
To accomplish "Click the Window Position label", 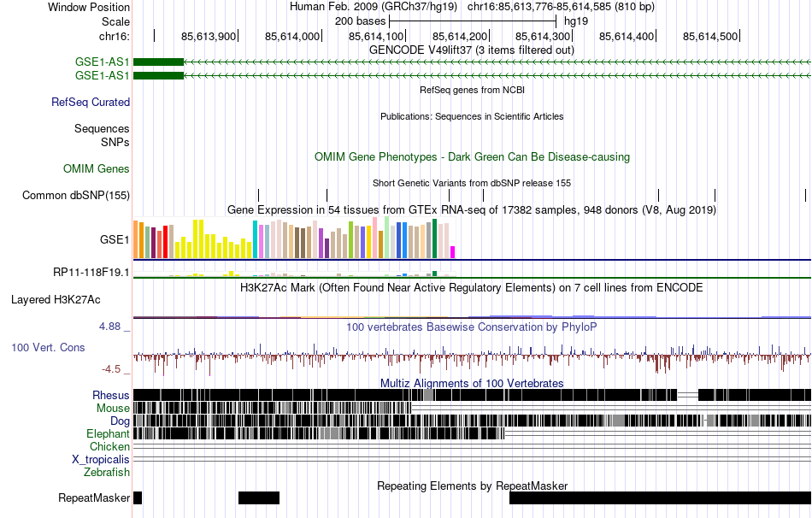I will point(89,7).
